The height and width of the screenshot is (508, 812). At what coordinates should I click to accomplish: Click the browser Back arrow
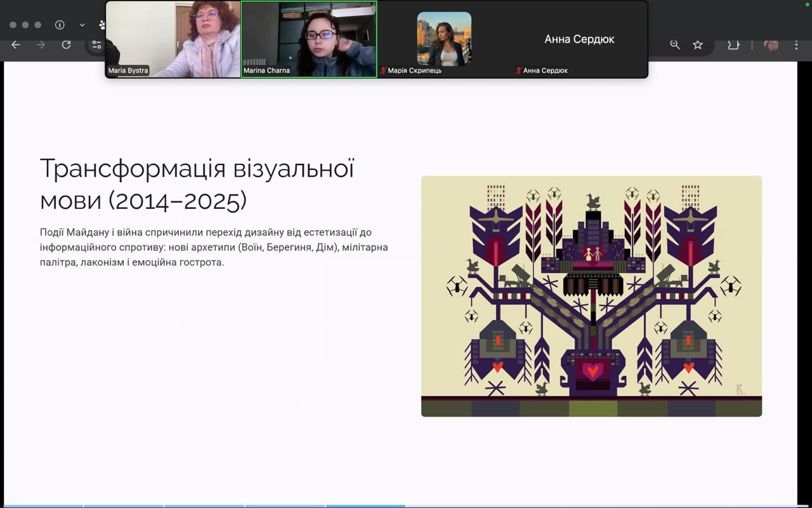pos(16,44)
